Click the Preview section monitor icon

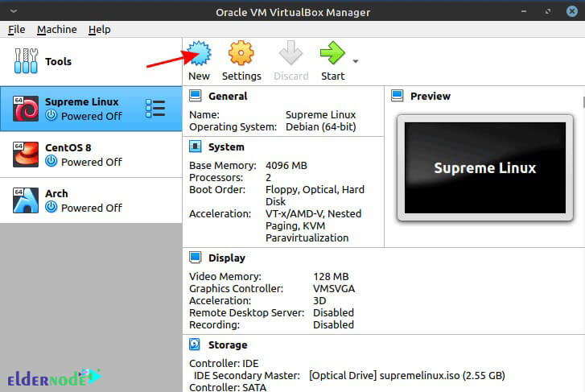398,96
